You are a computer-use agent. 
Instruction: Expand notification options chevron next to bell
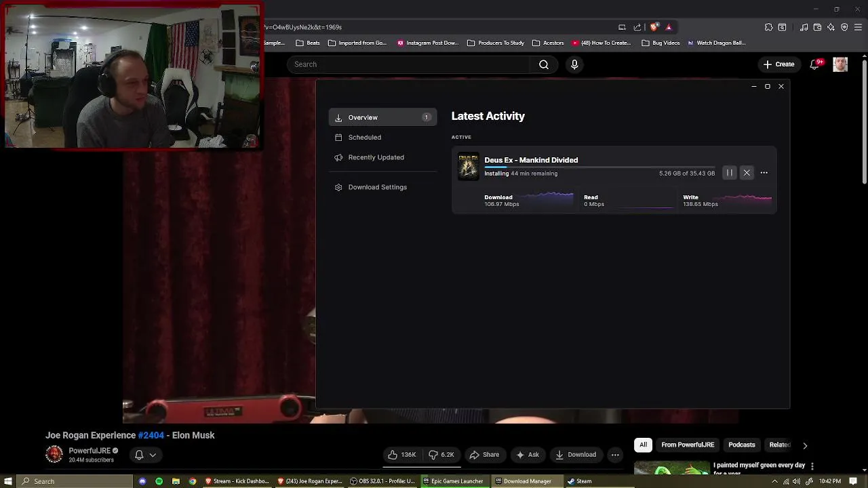click(x=153, y=455)
